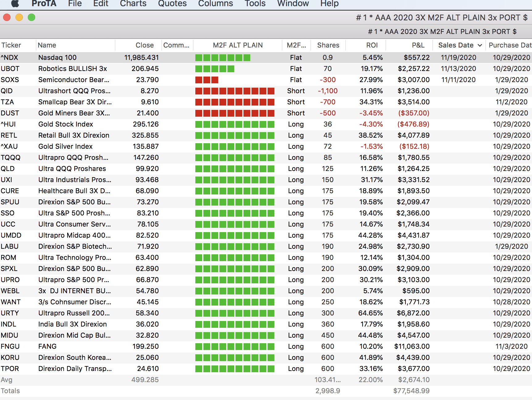Screen dimensions: 532x400
Task: Select the ^NDX ticker row
Action: click(x=266, y=58)
